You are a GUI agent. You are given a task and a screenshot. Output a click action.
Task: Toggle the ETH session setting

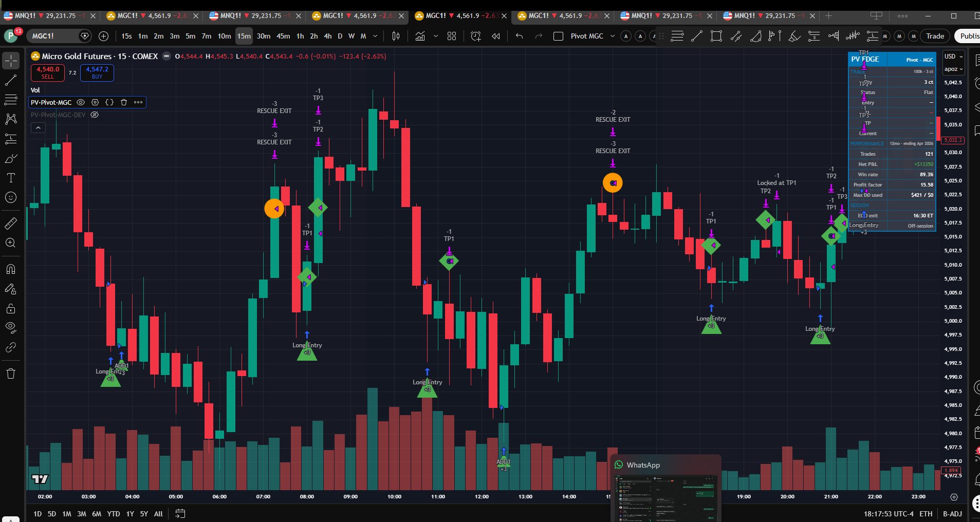926,514
